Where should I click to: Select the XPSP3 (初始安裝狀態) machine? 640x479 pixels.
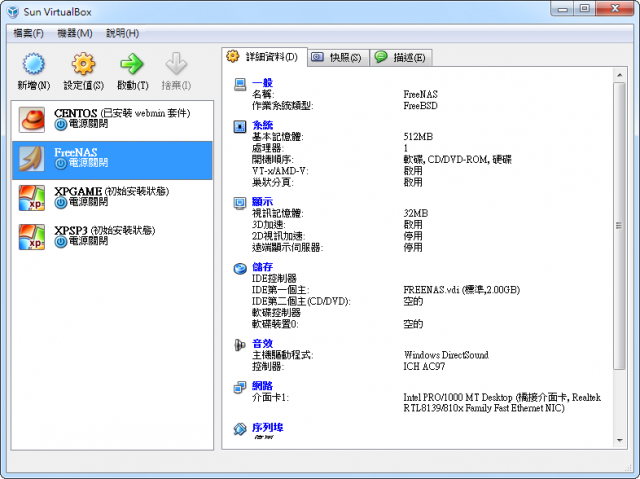tap(112, 237)
